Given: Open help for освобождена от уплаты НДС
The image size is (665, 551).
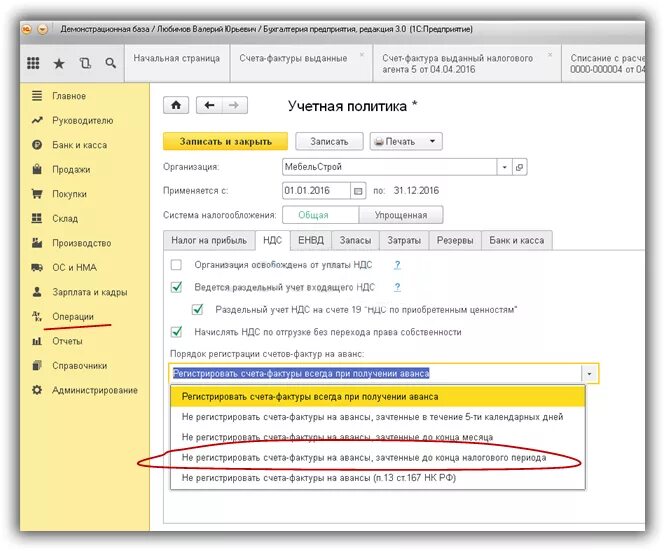Looking at the screenshot, I should (397, 265).
